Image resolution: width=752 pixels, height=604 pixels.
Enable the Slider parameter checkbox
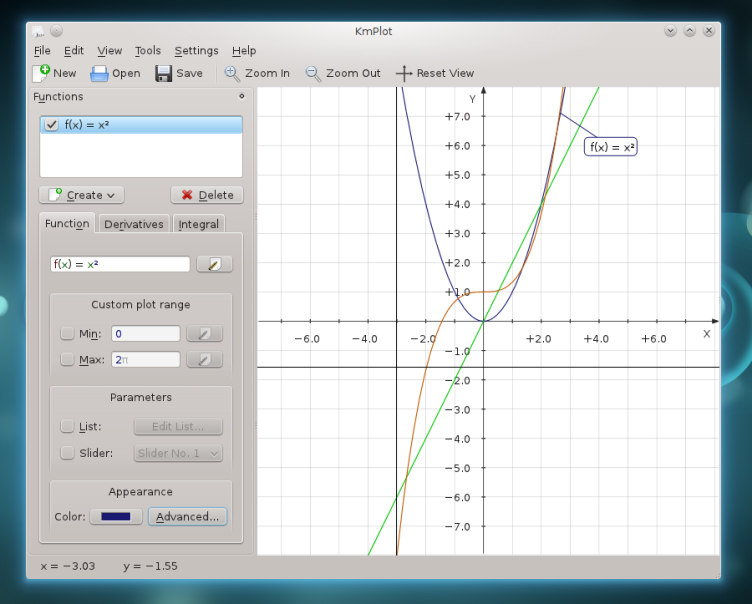(67, 453)
